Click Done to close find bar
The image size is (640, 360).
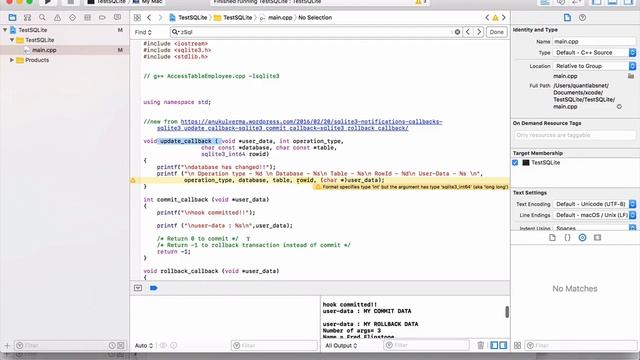coord(497,32)
